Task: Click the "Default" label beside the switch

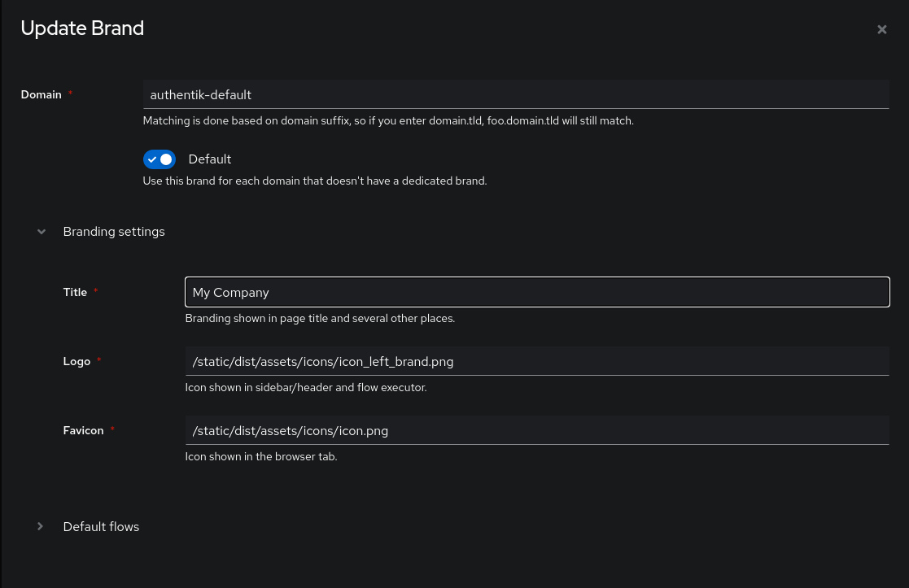Action: [x=210, y=159]
